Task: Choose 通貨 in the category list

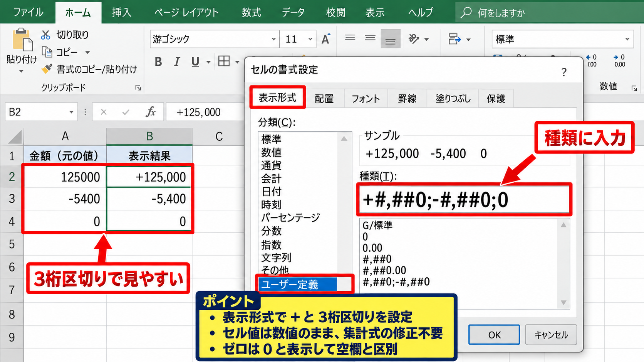Action: pos(272,165)
